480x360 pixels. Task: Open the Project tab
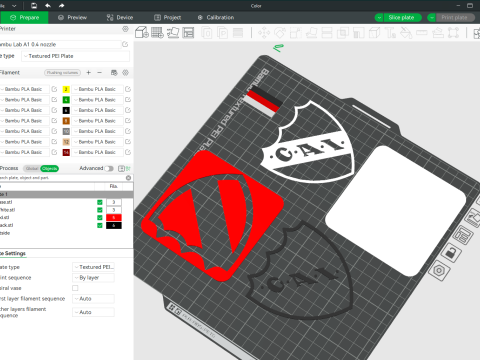[168, 18]
